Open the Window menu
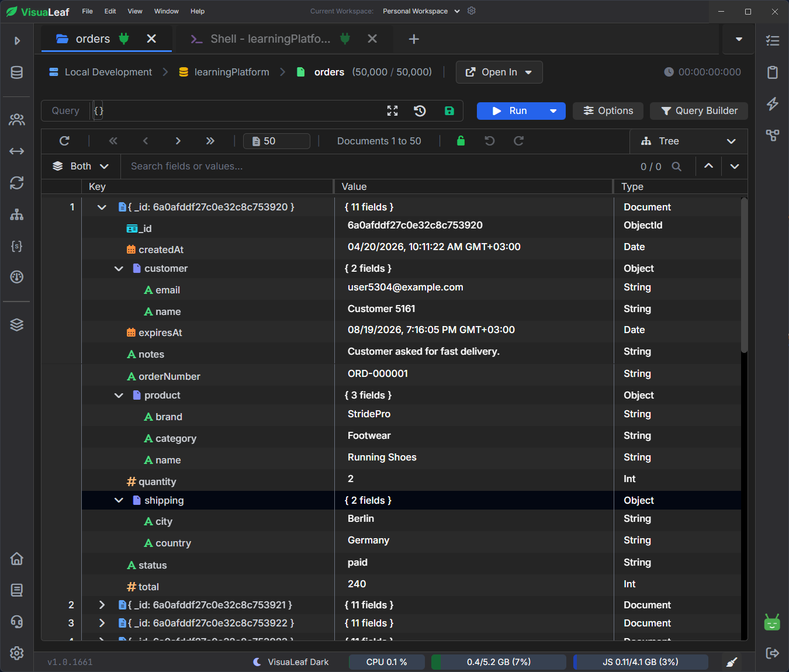Screen dimensions: 789x672 (x=167, y=11)
